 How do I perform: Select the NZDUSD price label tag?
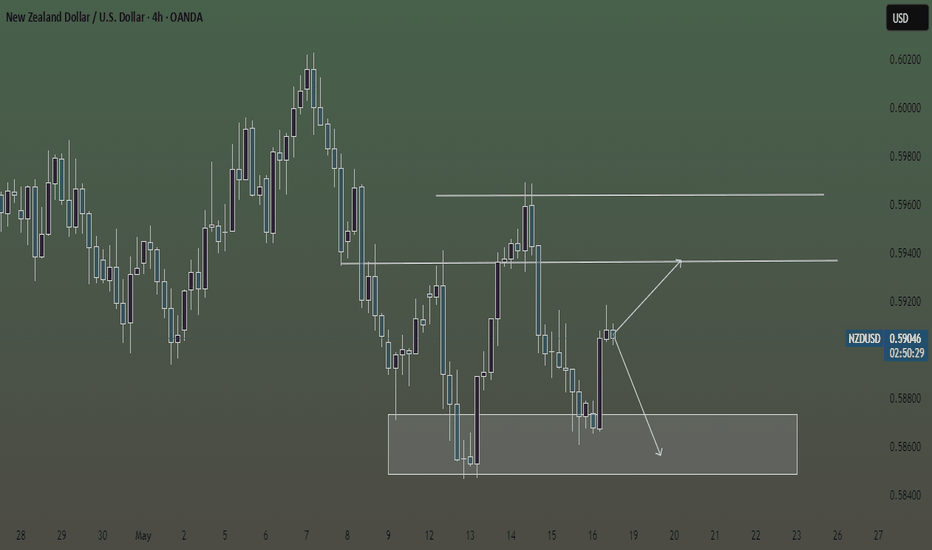pyautogui.click(x=864, y=338)
